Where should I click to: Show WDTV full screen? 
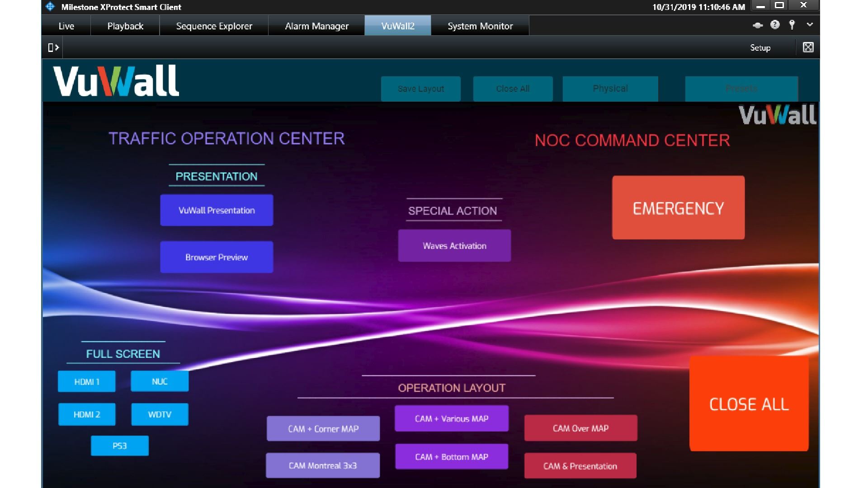(x=160, y=414)
